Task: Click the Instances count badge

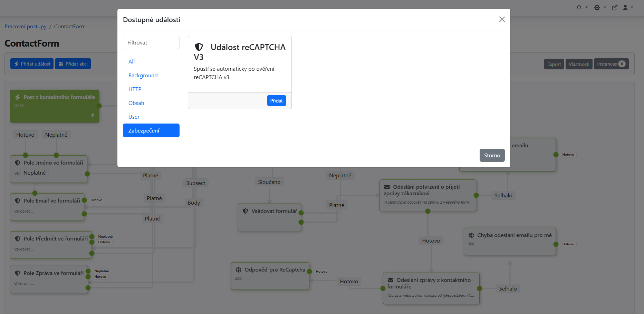Action: point(622,64)
